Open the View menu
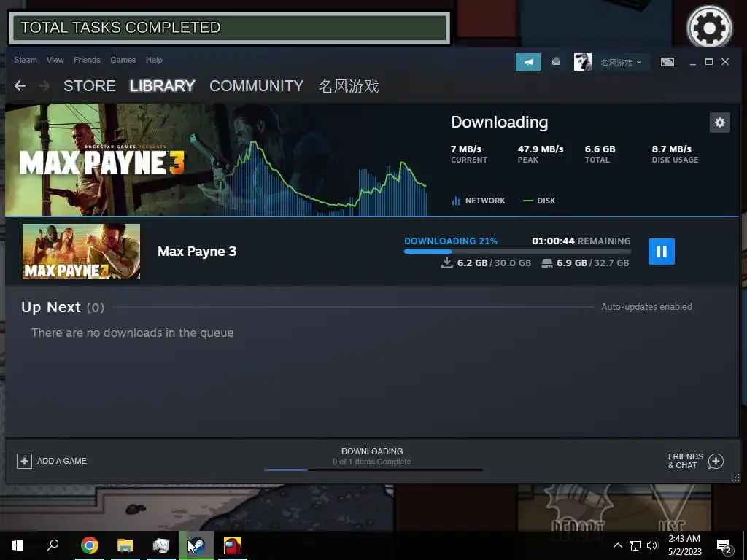The image size is (747, 560). [55, 60]
